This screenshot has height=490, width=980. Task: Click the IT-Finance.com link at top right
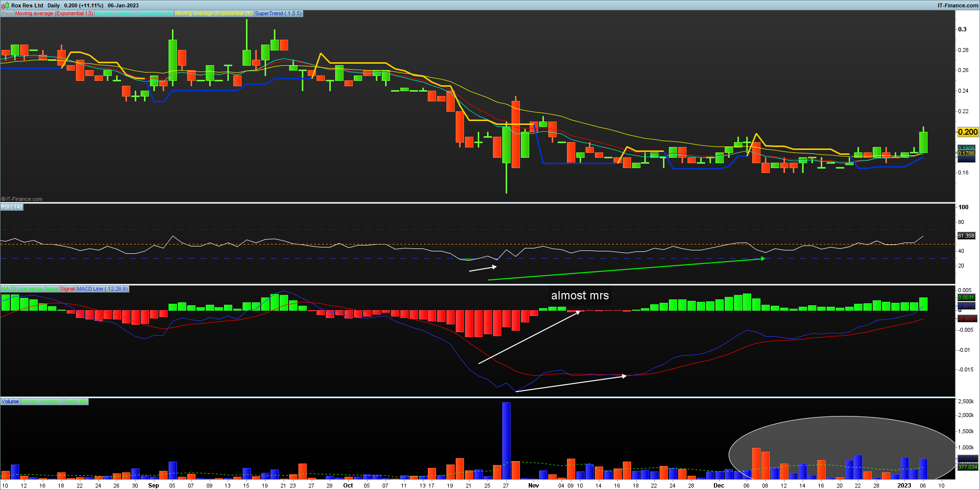(957, 5)
